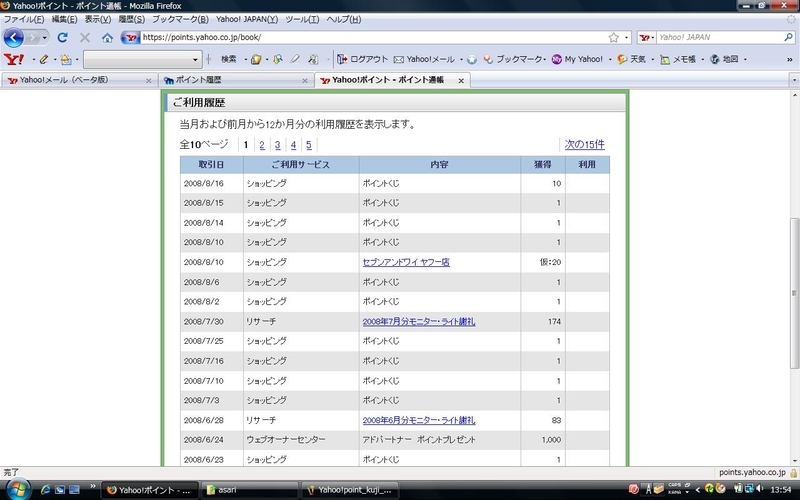800x500 pixels.
Task: Go to page 3 of history
Action: [x=278, y=145]
